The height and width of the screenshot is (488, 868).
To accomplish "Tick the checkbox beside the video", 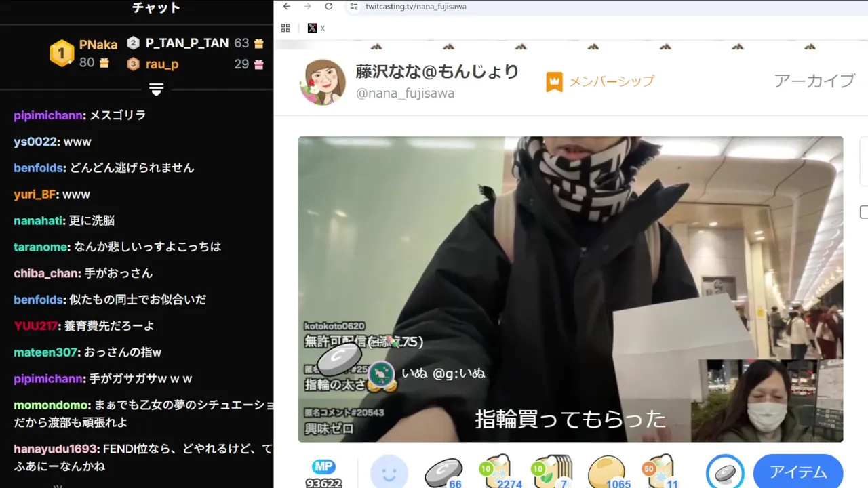I will [x=864, y=212].
